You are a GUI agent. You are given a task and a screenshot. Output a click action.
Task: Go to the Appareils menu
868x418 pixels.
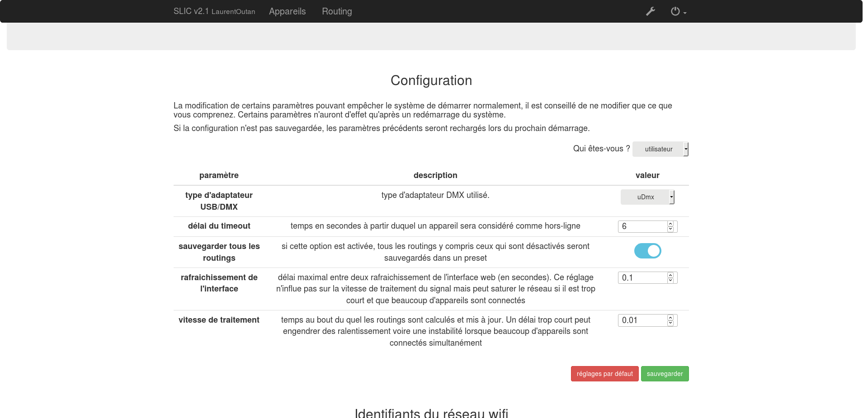pyautogui.click(x=287, y=11)
